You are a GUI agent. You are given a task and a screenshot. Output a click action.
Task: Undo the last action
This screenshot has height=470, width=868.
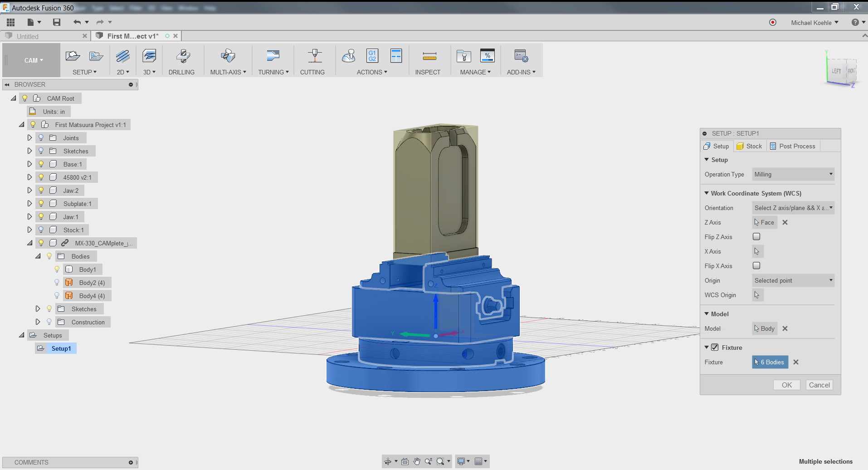[x=77, y=22]
